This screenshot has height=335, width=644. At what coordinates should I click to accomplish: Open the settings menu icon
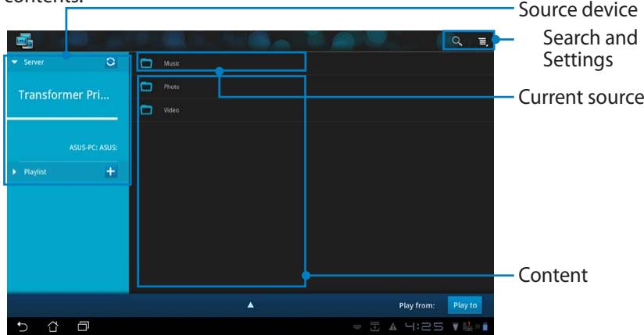[482, 41]
